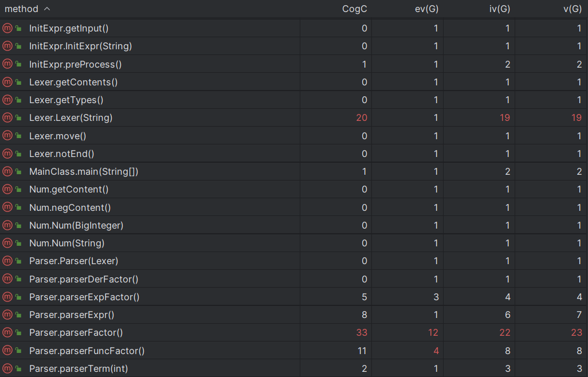Select the Parser.parserExpFactor() row

pyautogui.click(x=294, y=297)
